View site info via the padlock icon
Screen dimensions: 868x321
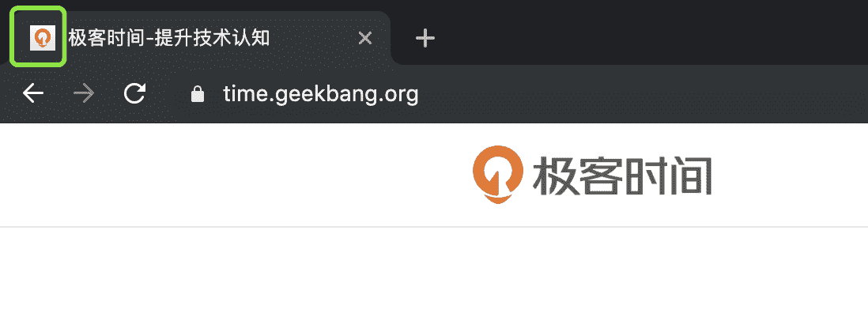198,95
